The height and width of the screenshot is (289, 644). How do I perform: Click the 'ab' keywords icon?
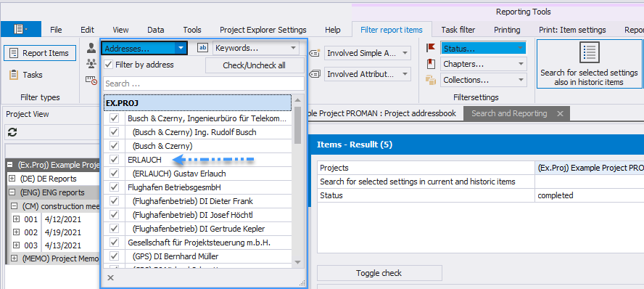[x=203, y=48]
